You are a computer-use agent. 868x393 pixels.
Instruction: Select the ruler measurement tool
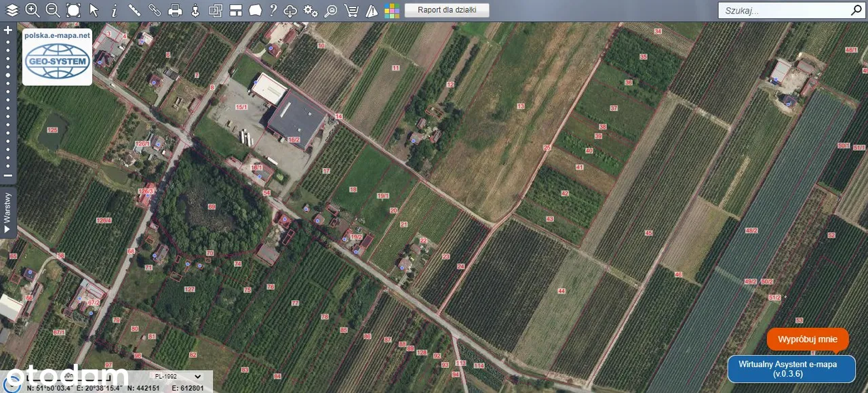click(x=134, y=10)
